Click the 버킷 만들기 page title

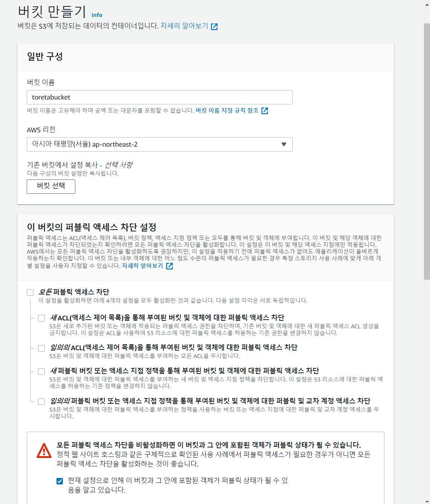tap(52, 11)
